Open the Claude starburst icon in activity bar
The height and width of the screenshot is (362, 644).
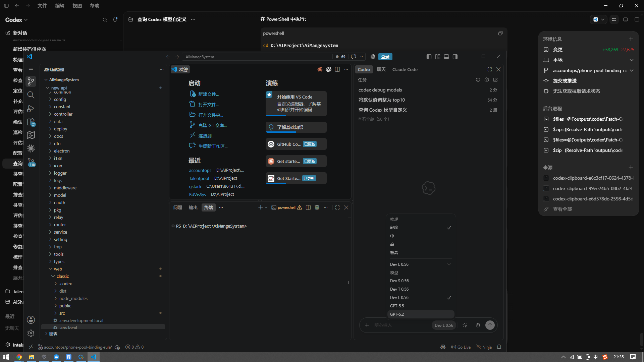click(x=31, y=148)
